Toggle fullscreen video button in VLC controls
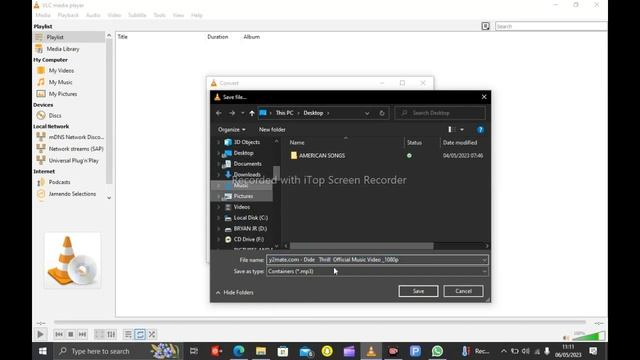This screenshot has width=640, height=360. (99, 334)
